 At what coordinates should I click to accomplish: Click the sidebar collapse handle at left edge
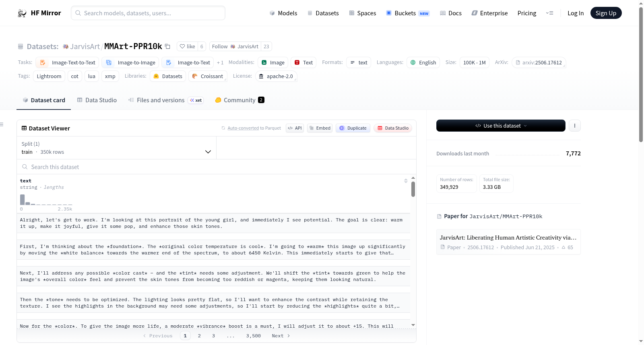(x=2, y=124)
